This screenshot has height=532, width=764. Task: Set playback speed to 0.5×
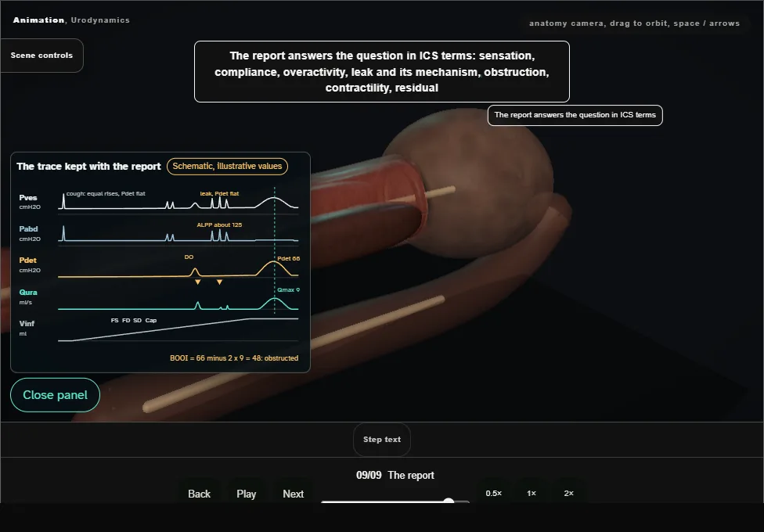point(494,494)
